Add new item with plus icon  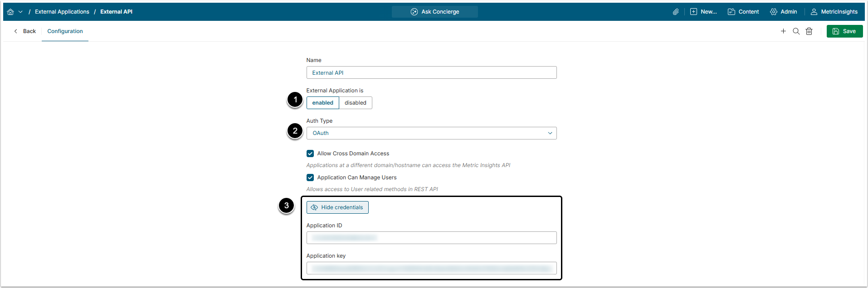(x=783, y=31)
